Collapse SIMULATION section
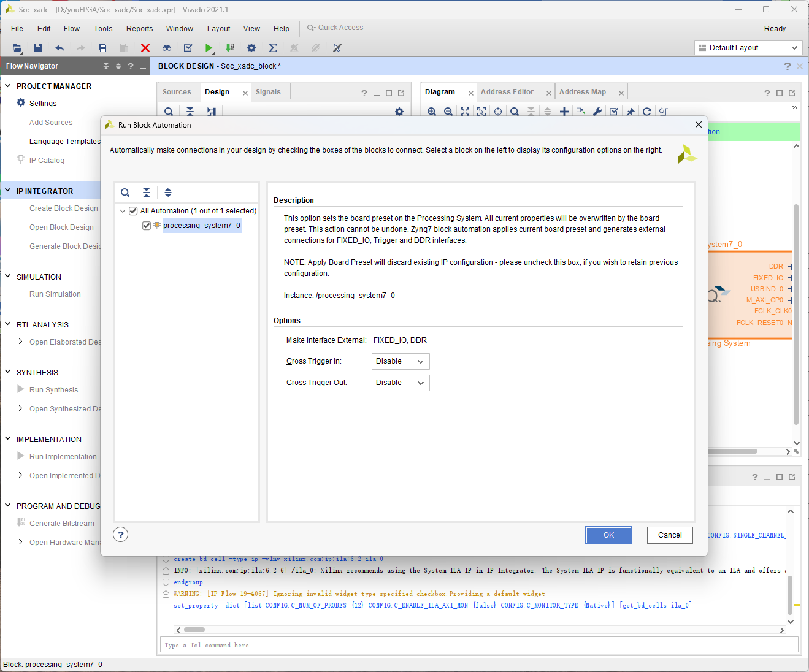The height and width of the screenshot is (672, 809). tap(8, 277)
